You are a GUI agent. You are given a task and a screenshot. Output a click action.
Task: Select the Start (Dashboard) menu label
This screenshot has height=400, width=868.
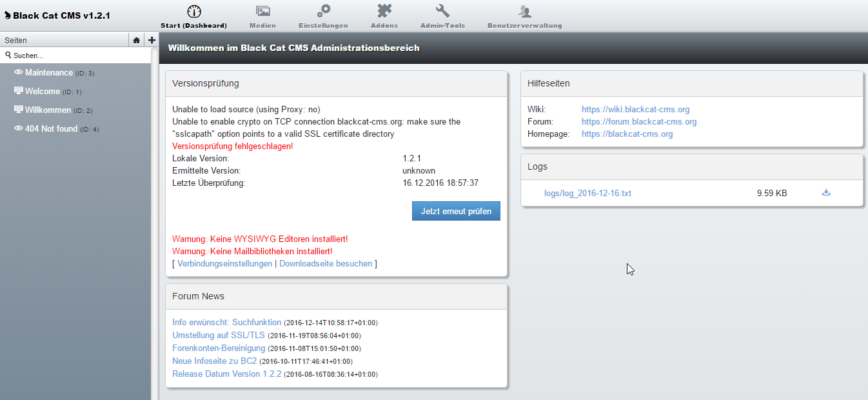tap(193, 26)
